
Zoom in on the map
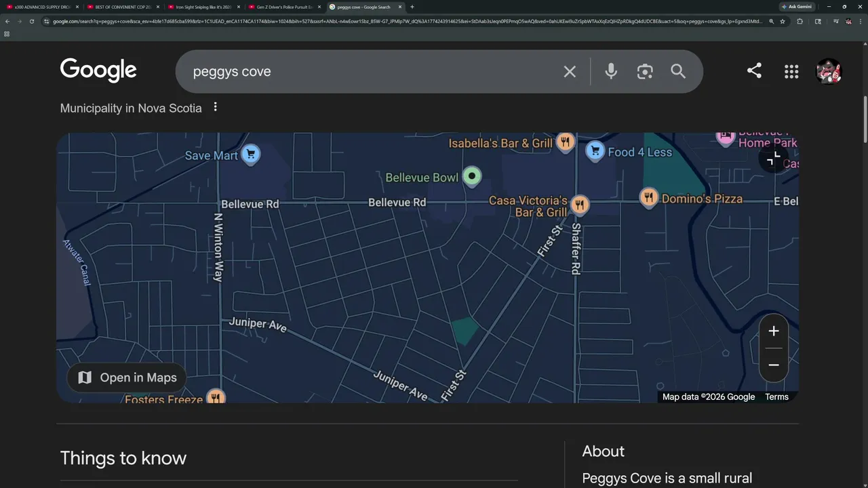[774, 331]
